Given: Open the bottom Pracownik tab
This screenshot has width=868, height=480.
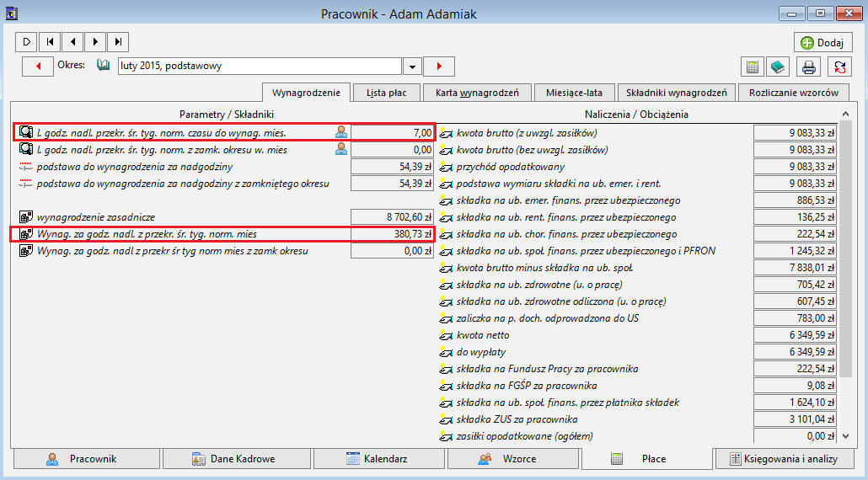Looking at the screenshot, I should pyautogui.click(x=86, y=458).
